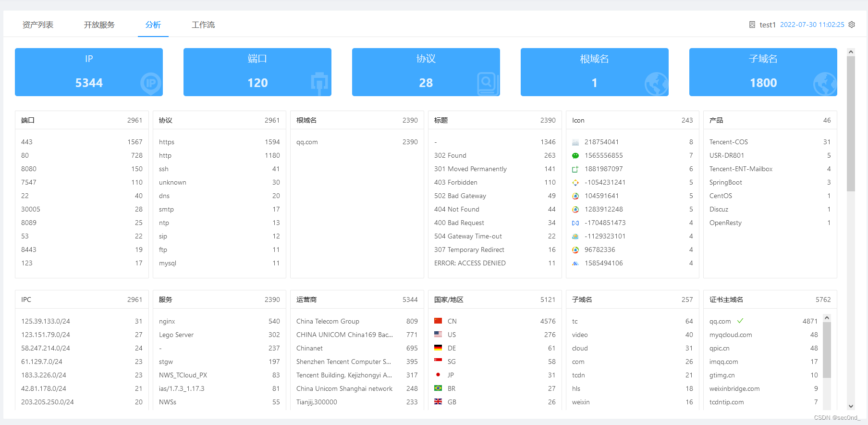868x425 pixels.
Task: Select the China Telecom Group operator row
Action: tap(357, 321)
